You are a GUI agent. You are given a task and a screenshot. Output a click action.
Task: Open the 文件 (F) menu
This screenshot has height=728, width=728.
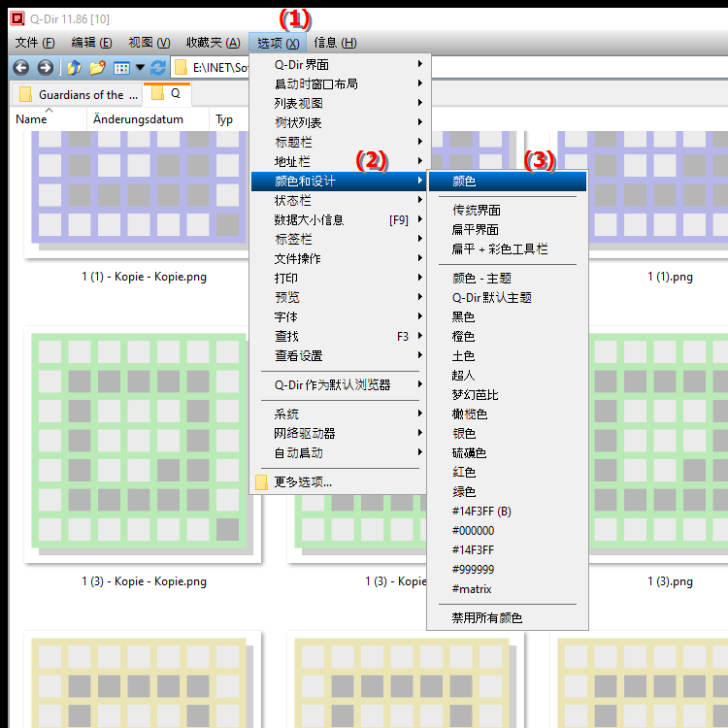[35, 43]
